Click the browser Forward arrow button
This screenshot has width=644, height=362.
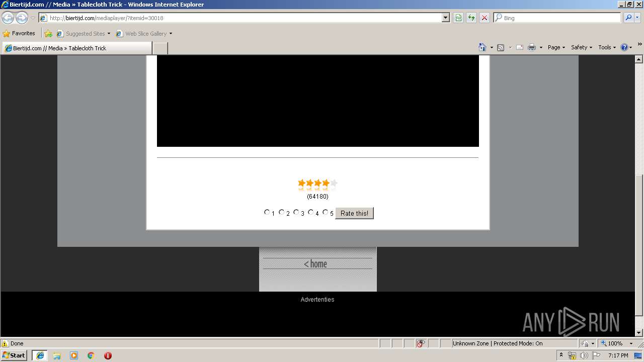22,18
